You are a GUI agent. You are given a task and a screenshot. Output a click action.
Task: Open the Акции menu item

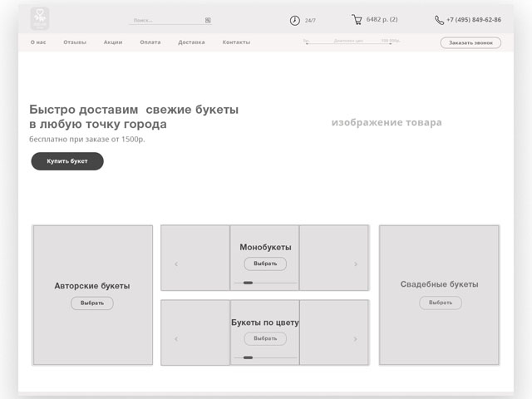click(113, 42)
